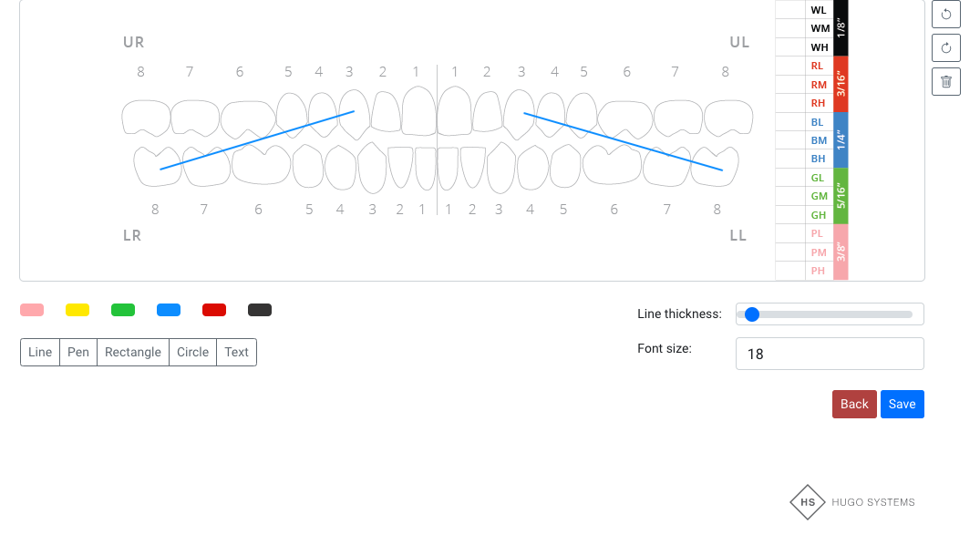Screen dimensions: 980x535
Task: Click the trash delete icon
Action: coord(945,81)
